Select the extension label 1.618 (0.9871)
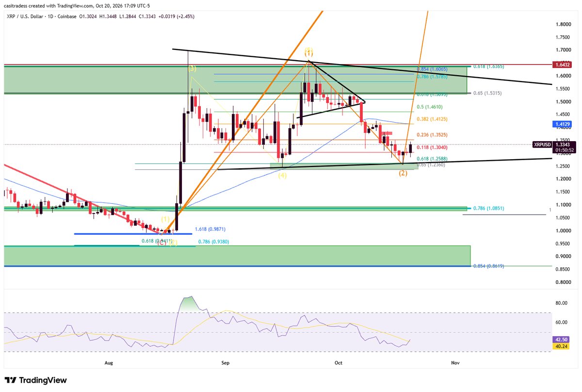 211,228
